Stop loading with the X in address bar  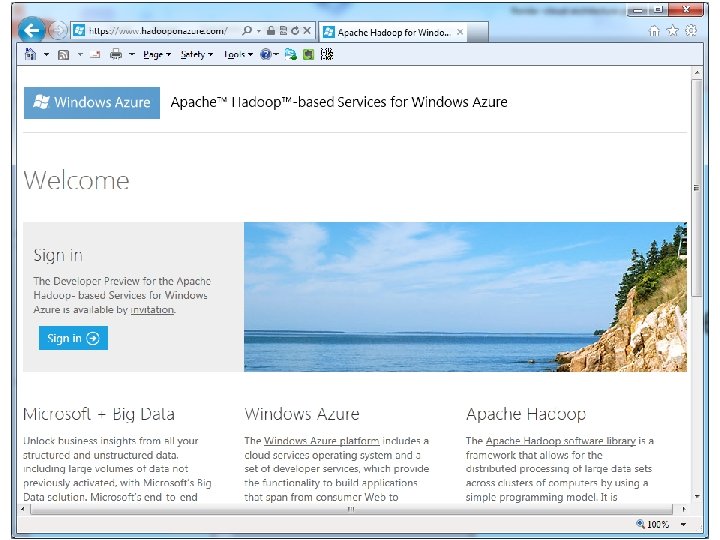pos(307,31)
